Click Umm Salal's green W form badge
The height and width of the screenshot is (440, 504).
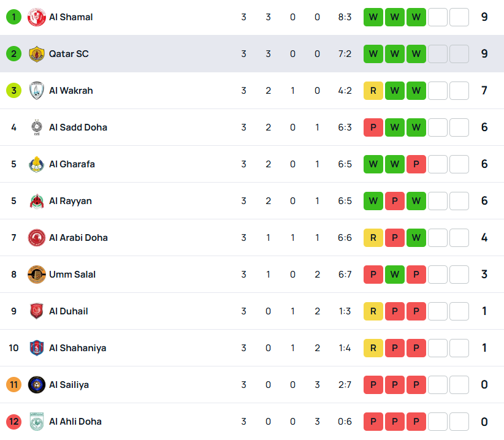pyautogui.click(x=395, y=275)
